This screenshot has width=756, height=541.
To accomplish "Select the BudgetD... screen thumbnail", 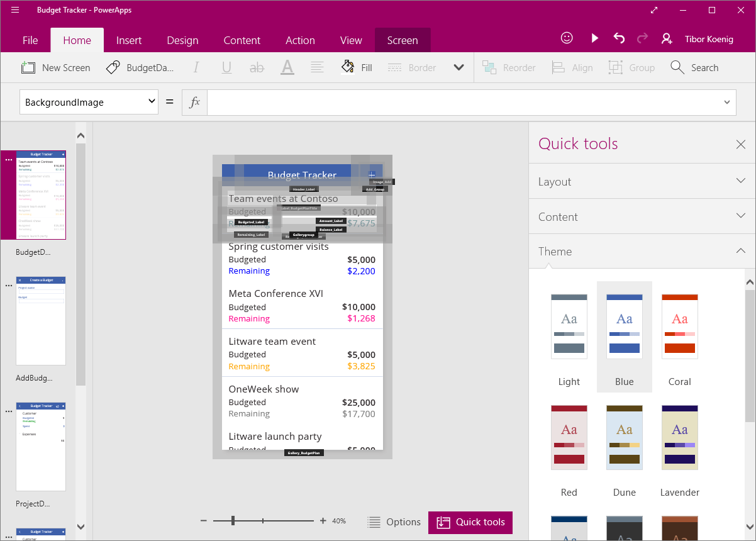I will click(41, 195).
